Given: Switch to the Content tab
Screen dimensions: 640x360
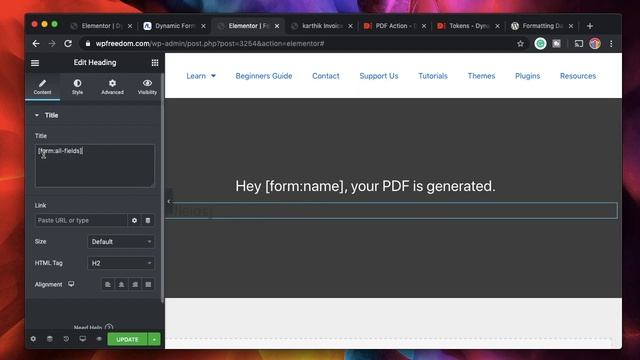Looking at the screenshot, I should [42, 87].
